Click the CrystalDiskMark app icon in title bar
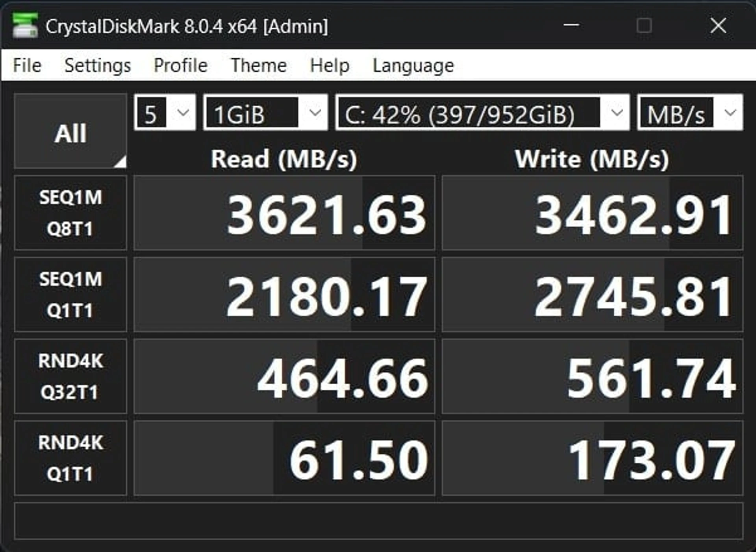Image resolution: width=756 pixels, height=552 pixels. click(25, 26)
